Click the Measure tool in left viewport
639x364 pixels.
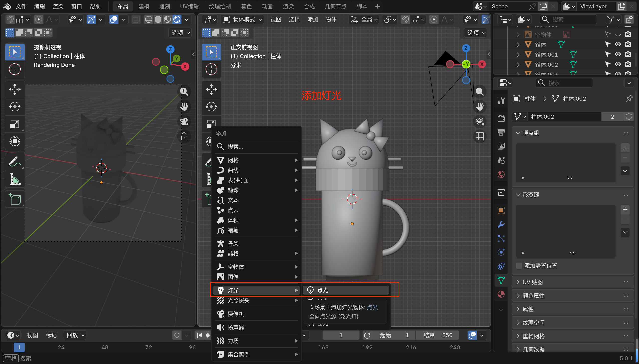coord(15,179)
